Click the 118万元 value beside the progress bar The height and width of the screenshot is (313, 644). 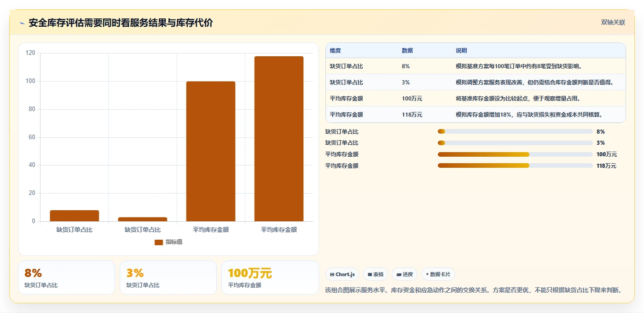point(606,166)
